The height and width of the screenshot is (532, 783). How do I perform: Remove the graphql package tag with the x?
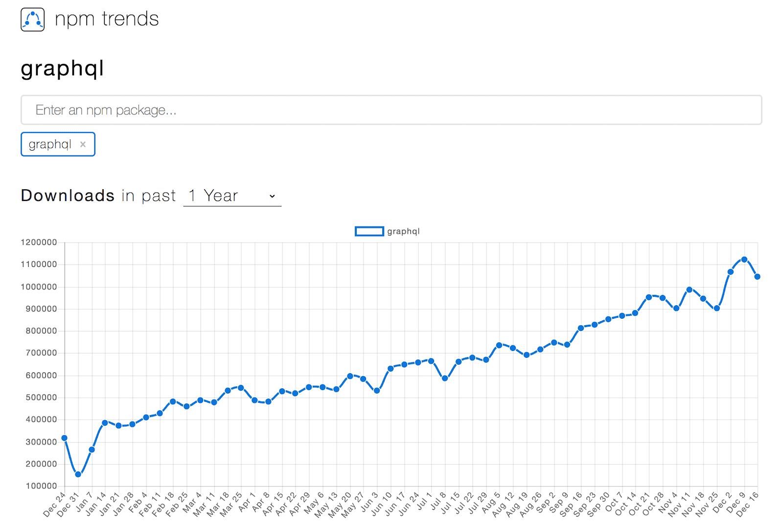coord(83,144)
